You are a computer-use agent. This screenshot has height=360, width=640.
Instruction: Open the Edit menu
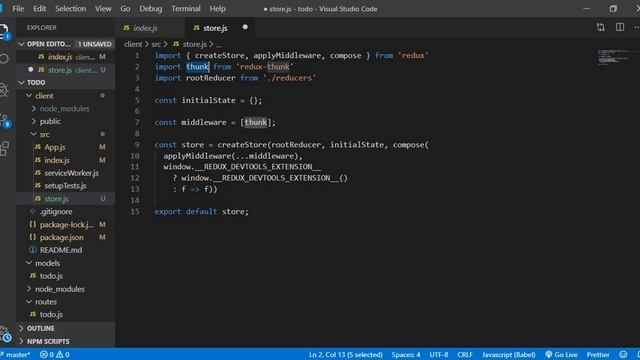click(40, 9)
